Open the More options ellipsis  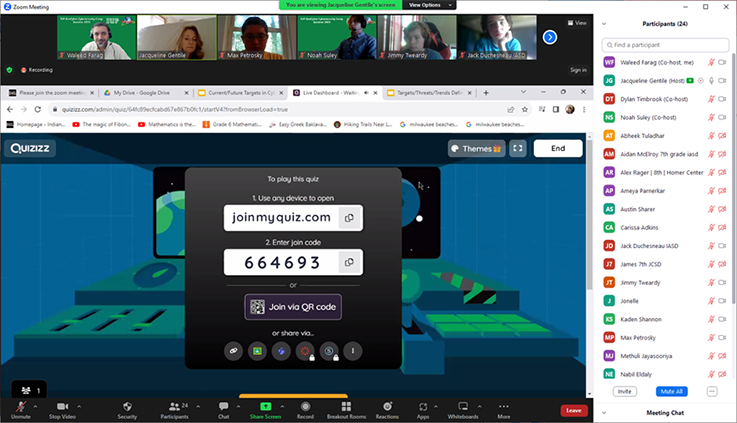(503, 406)
